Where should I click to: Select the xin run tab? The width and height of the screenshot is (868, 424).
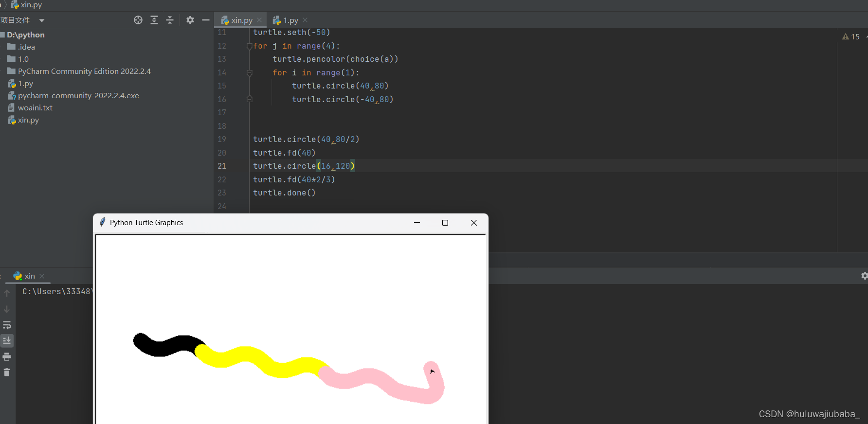[x=29, y=276]
